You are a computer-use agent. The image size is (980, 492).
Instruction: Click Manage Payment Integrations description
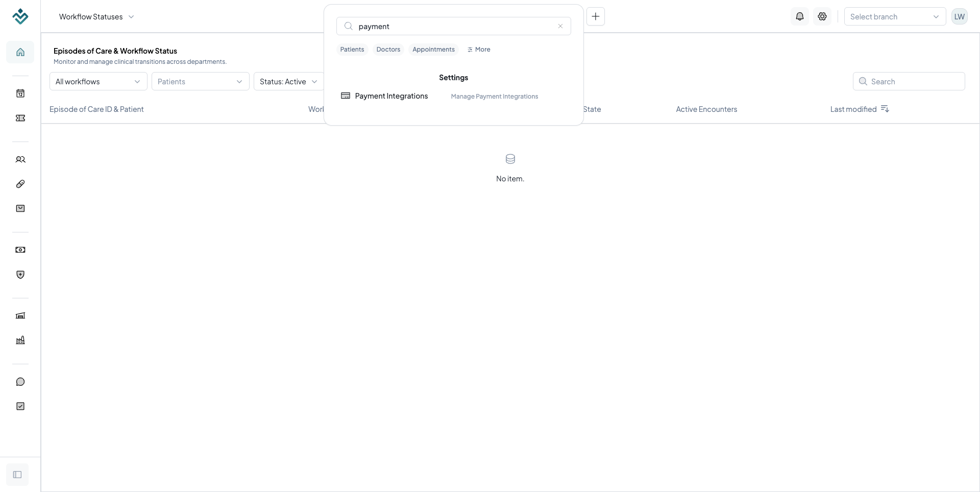click(x=495, y=97)
